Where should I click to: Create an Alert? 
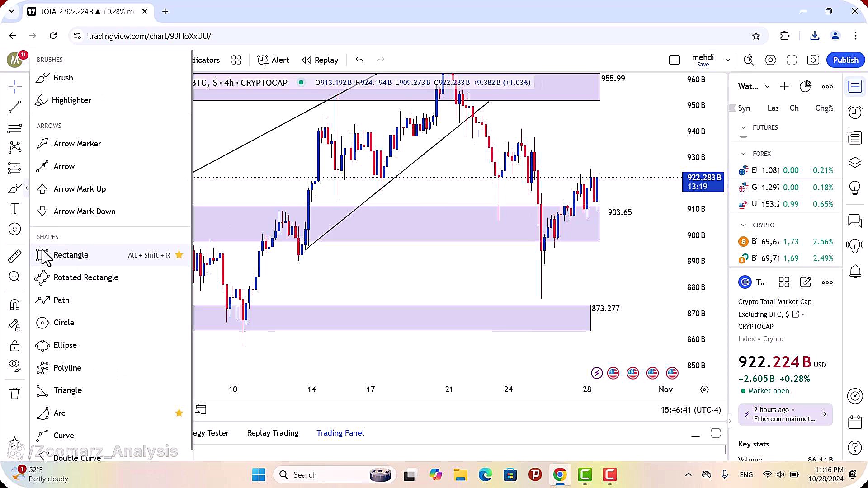[x=273, y=60]
